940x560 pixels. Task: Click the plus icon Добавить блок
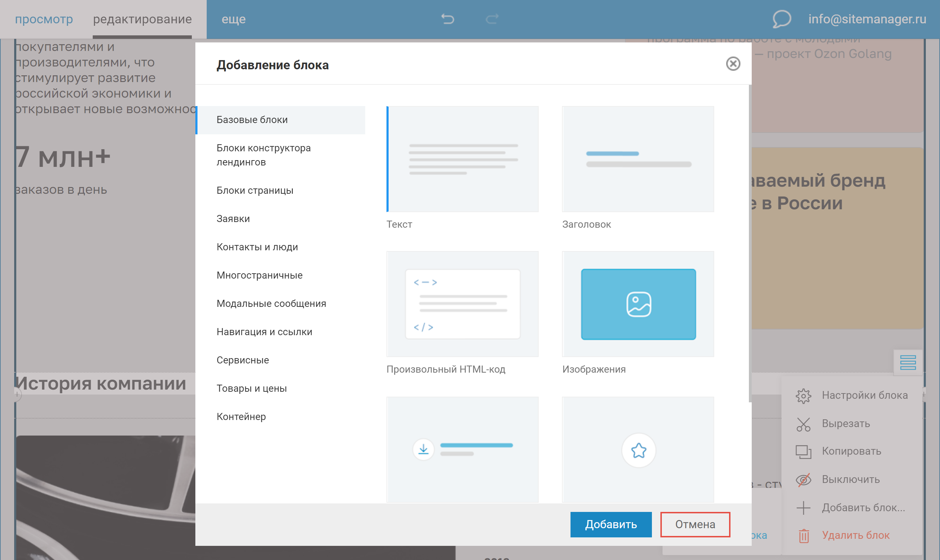(x=803, y=508)
